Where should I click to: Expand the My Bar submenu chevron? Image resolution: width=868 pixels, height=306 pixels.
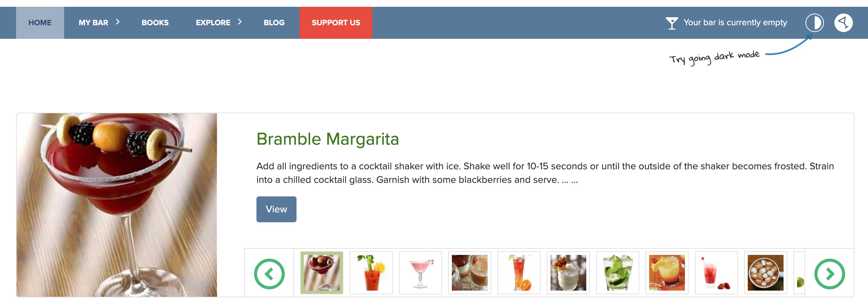tap(118, 22)
